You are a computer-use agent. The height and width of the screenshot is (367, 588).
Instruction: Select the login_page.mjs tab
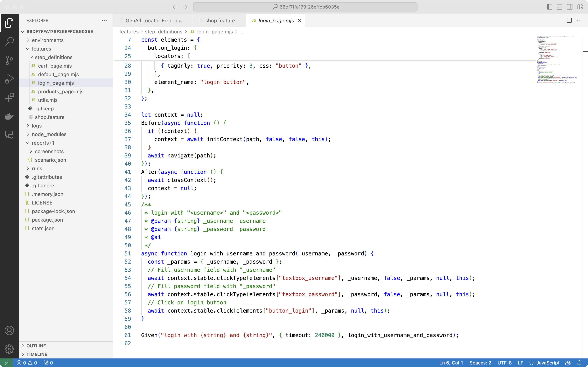tap(275, 20)
